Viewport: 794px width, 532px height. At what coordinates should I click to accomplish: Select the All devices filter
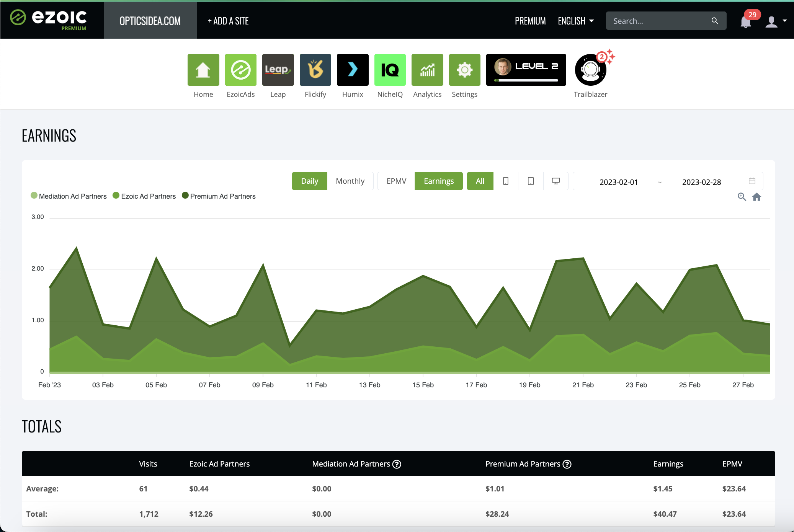(x=480, y=181)
